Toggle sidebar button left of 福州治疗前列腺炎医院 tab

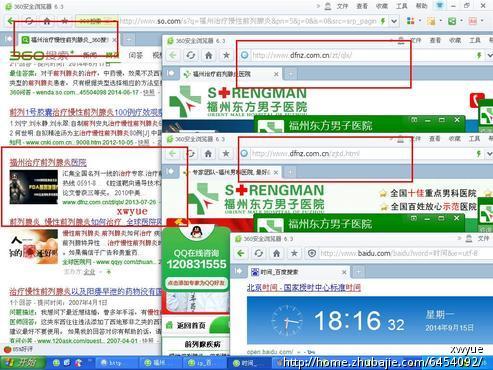171,73
